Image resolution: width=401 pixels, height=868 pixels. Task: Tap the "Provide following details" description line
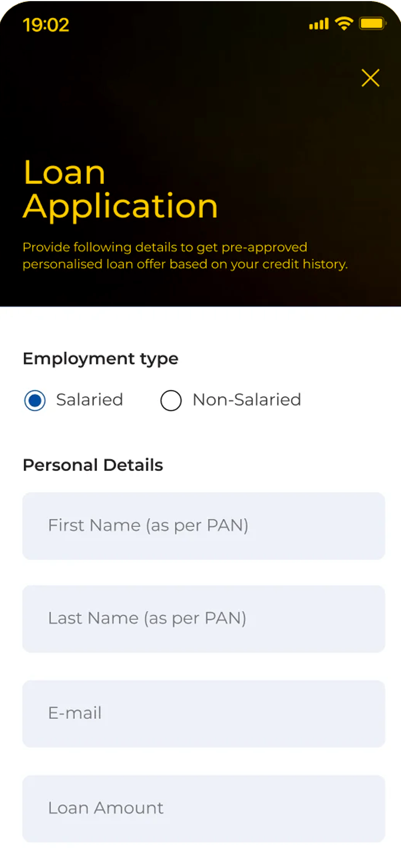[165, 247]
